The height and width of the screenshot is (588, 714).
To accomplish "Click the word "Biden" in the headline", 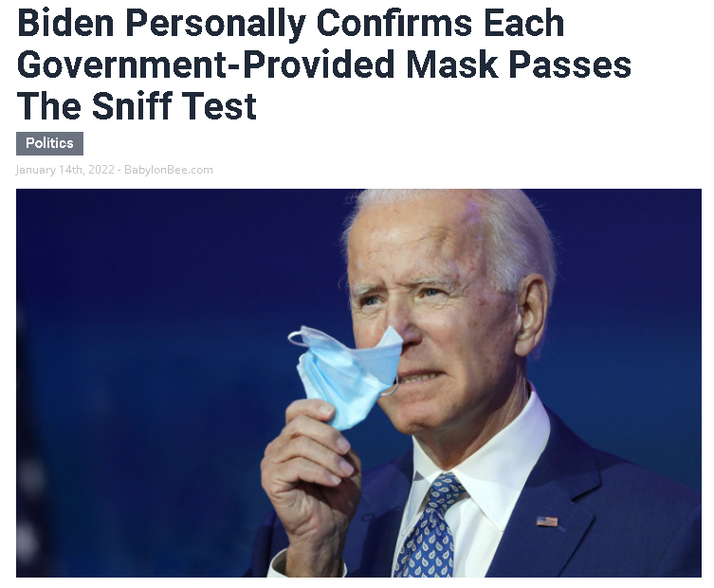I will 65,23.
